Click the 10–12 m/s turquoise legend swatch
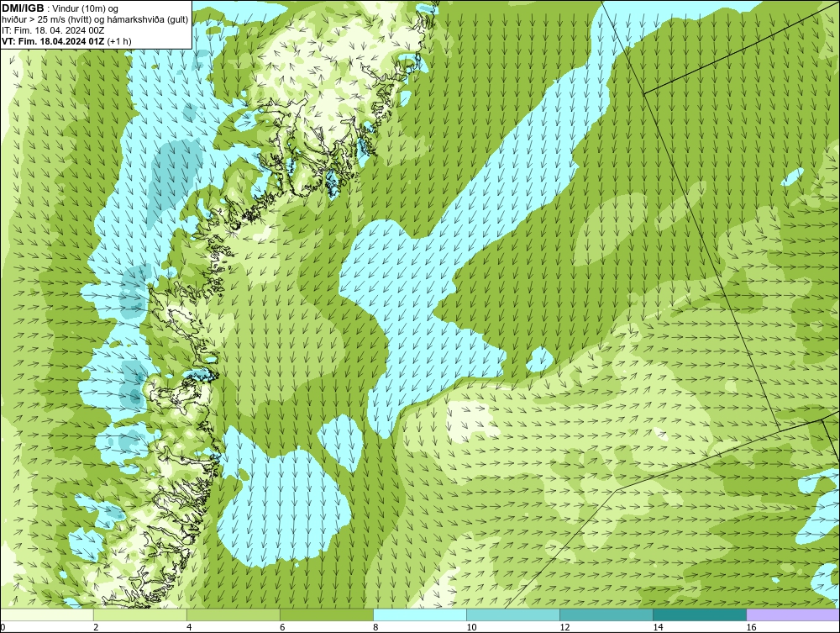Image resolution: width=840 pixels, height=633 pixels. pyautogui.click(x=512, y=615)
